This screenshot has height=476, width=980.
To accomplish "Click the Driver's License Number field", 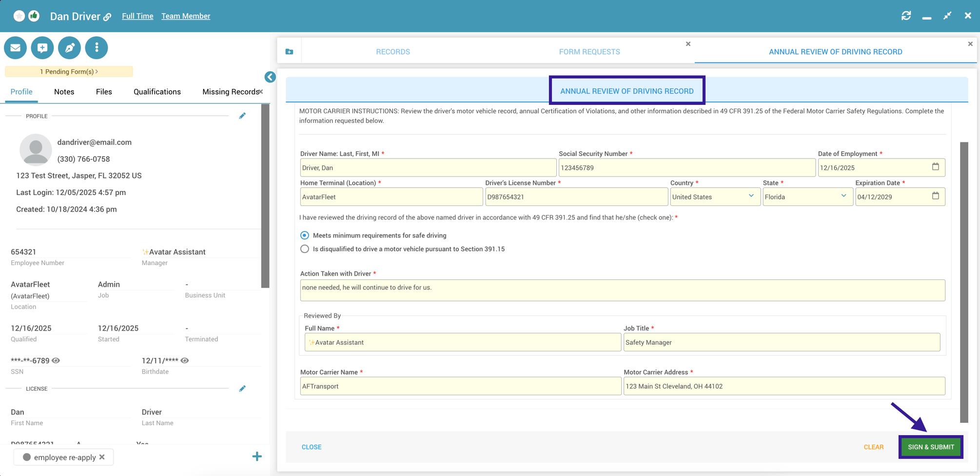I will coord(576,197).
